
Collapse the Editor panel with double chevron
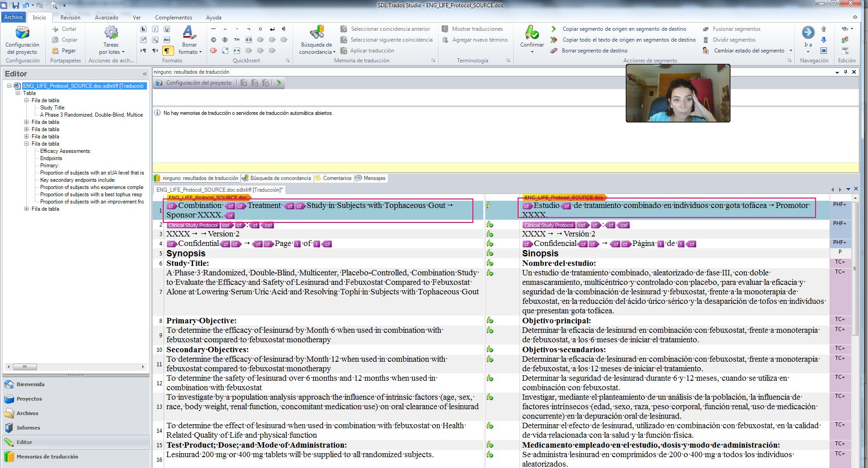pos(145,74)
